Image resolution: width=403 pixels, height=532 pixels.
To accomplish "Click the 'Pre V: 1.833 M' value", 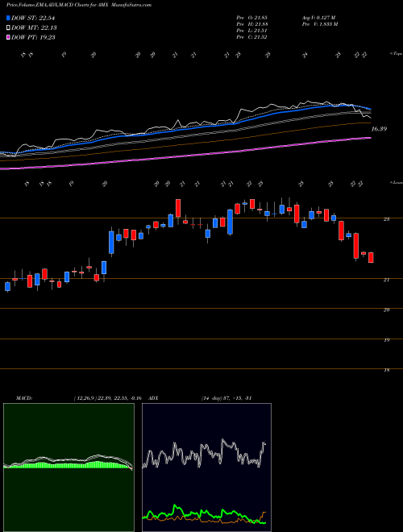I will pyautogui.click(x=319, y=24).
